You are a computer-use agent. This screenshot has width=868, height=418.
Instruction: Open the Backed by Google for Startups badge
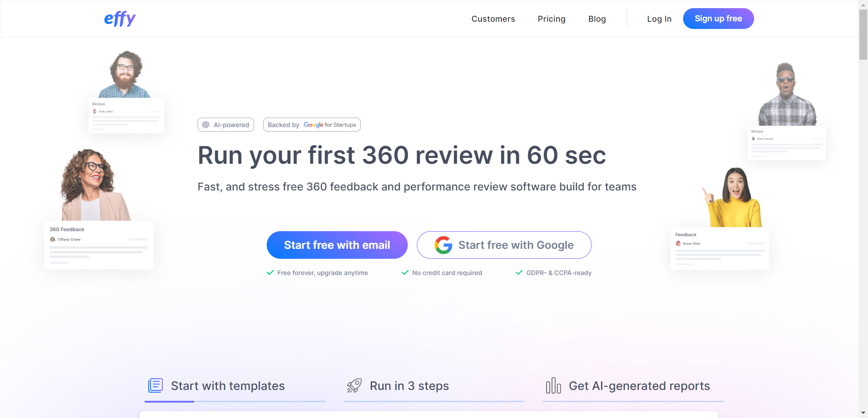coord(311,124)
